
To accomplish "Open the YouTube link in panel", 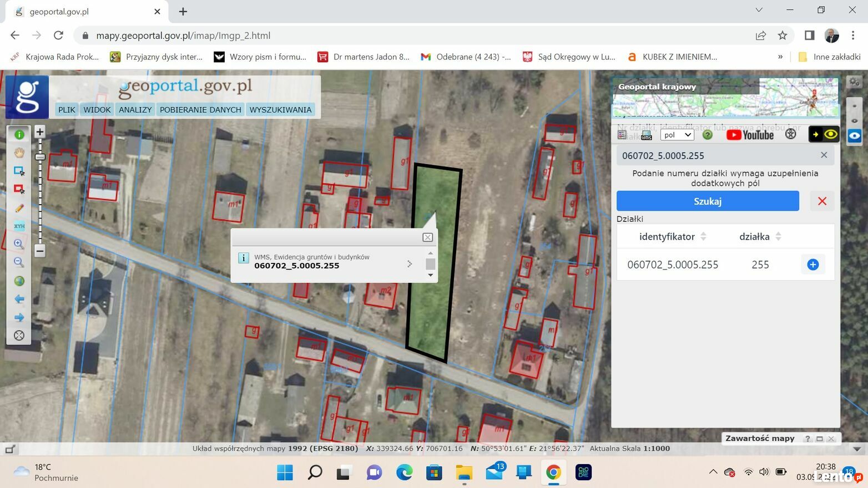I will coord(750,135).
